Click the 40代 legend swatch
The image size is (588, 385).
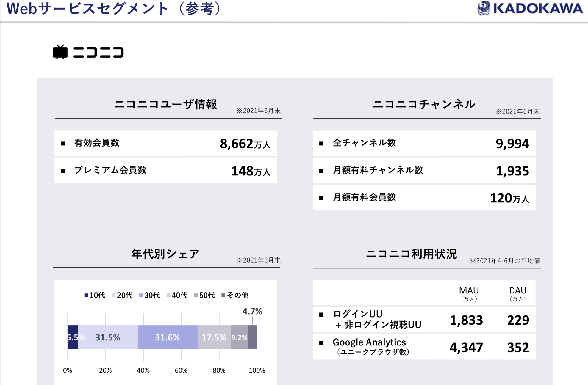coord(168,295)
